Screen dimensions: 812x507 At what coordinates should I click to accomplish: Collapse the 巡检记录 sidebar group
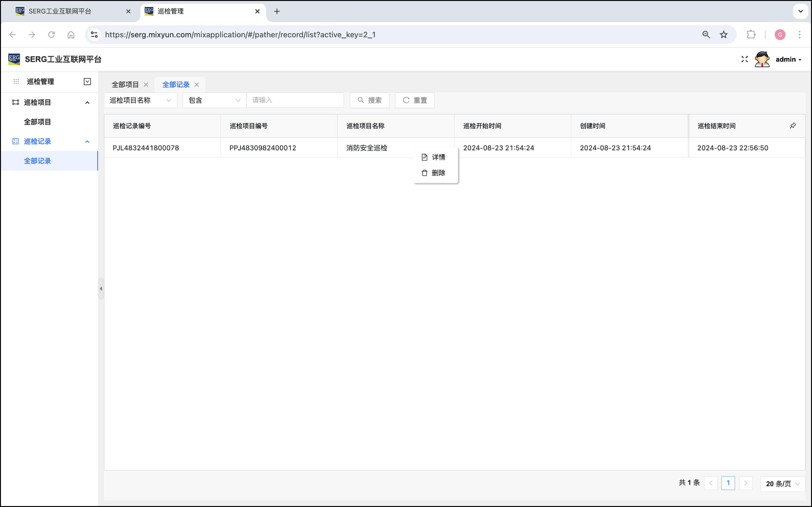[x=87, y=142]
